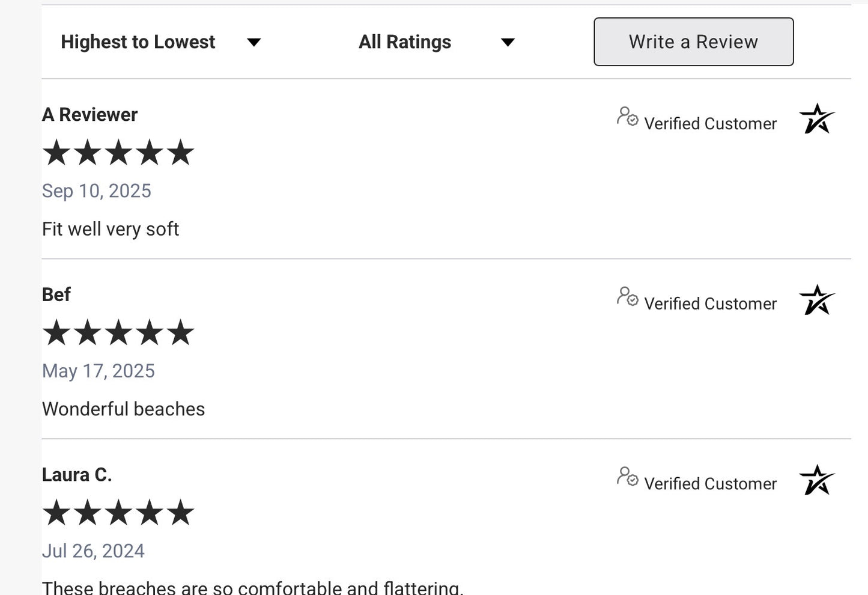Click the arrow beside Highest to Lowest
868x595 pixels.
click(254, 43)
